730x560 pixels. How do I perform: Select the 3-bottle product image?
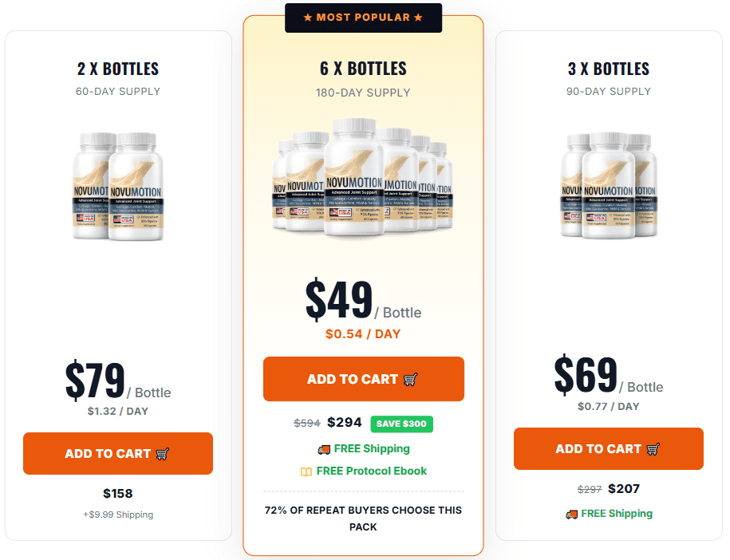coord(609,185)
